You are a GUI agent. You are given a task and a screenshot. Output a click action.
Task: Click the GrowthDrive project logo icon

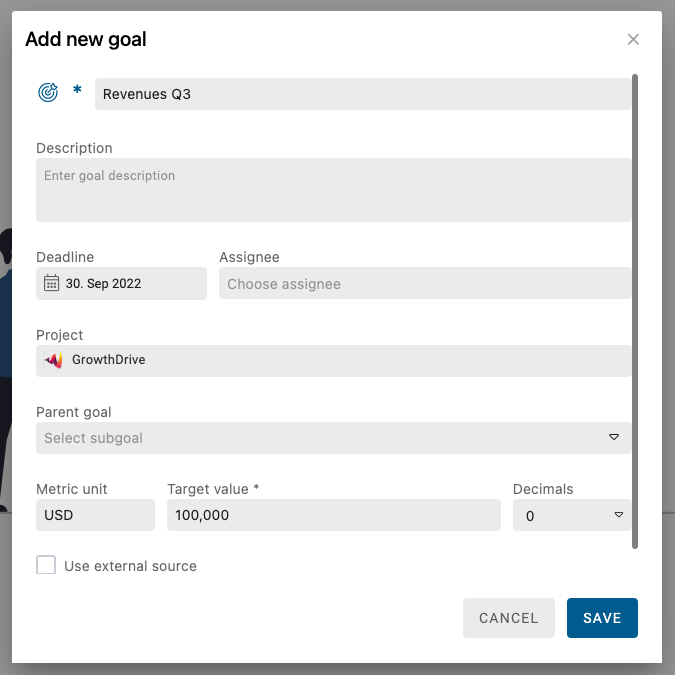point(54,360)
